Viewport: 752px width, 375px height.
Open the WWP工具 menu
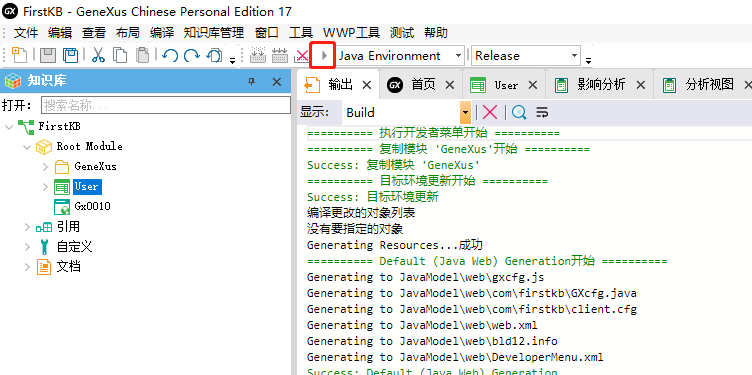pos(352,33)
